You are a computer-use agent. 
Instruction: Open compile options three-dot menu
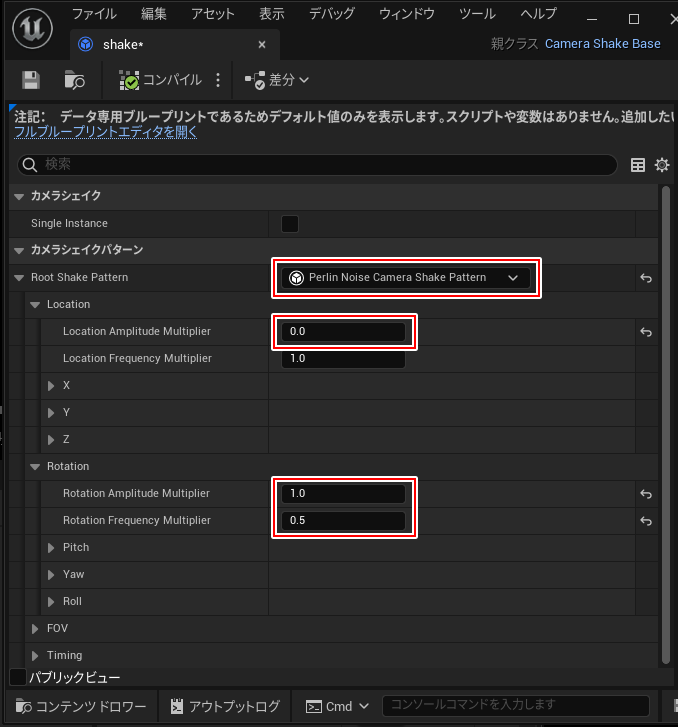coord(218,80)
